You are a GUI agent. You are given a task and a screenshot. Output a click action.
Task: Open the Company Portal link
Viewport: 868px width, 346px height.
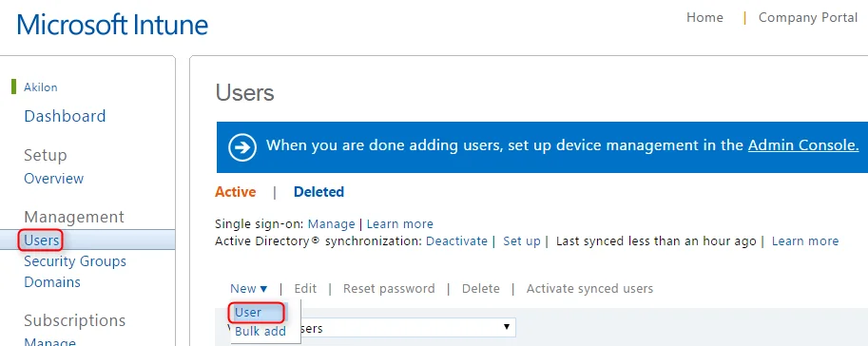coord(808,18)
